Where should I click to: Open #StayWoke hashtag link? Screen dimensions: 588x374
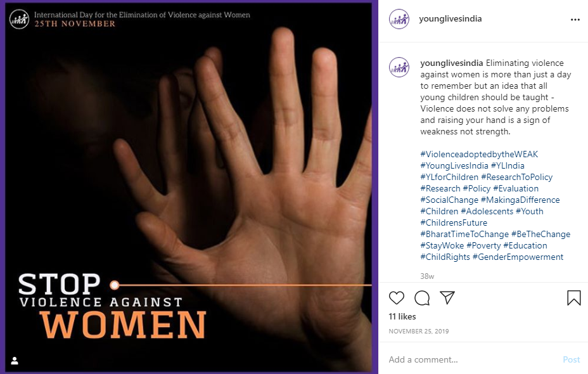(442, 246)
